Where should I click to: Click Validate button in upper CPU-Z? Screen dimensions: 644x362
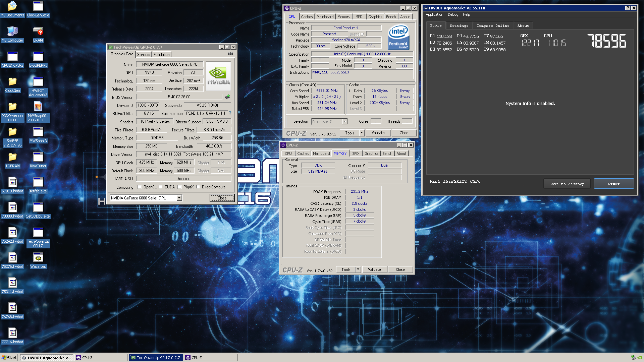tap(378, 133)
